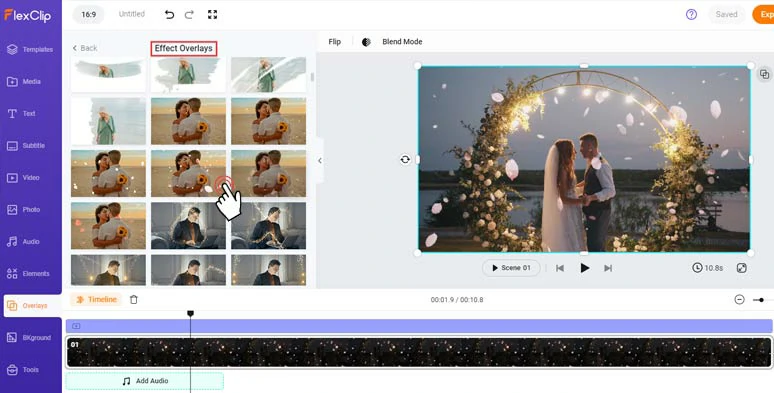This screenshot has height=393, width=774.
Task: Click the timeline playhead marker
Action: 191,314
